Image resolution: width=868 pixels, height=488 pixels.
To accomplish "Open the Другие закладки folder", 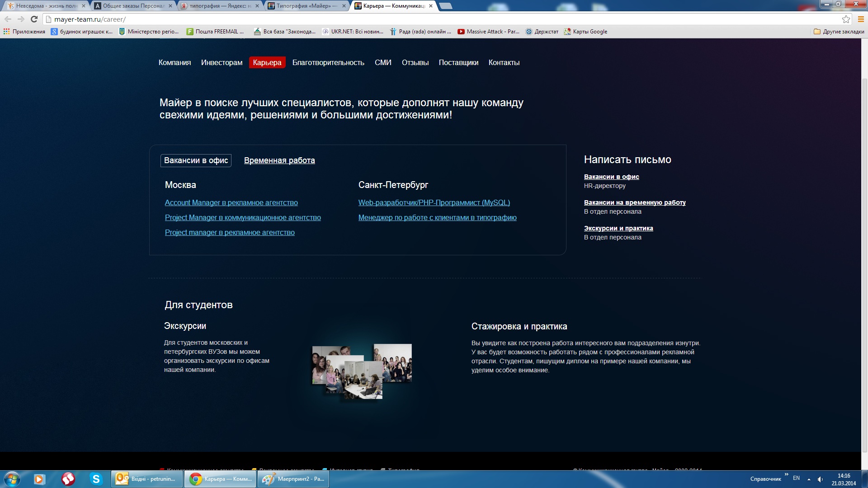I will pos(839,32).
